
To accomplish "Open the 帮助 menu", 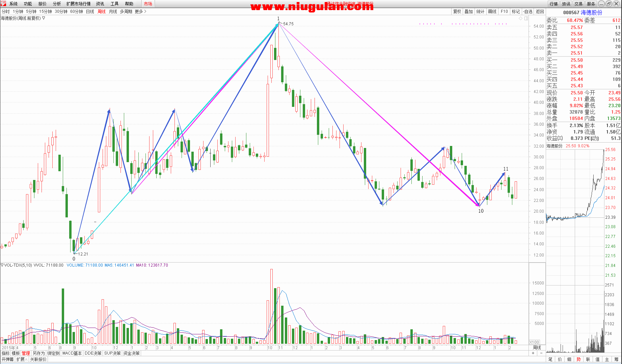I will tap(129, 4).
